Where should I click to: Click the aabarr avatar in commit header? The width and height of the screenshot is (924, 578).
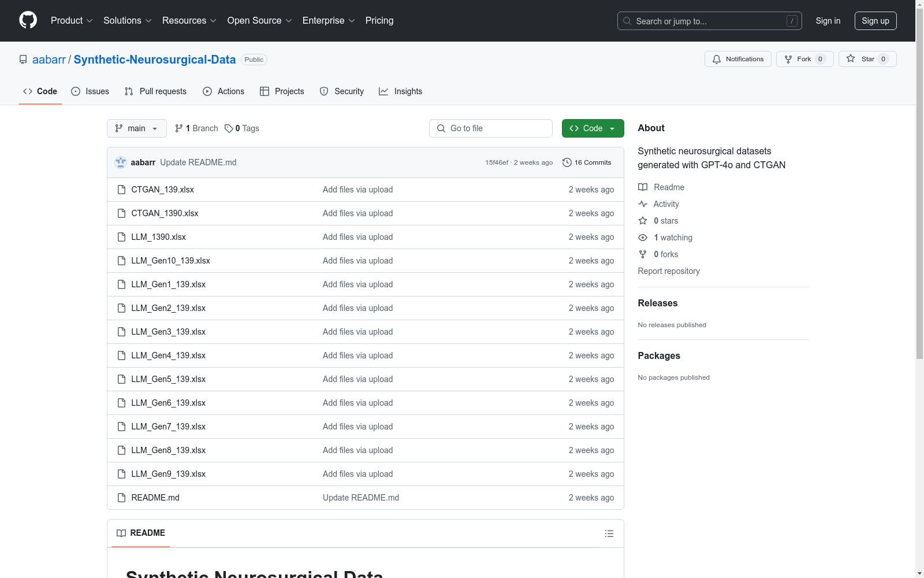click(x=121, y=162)
